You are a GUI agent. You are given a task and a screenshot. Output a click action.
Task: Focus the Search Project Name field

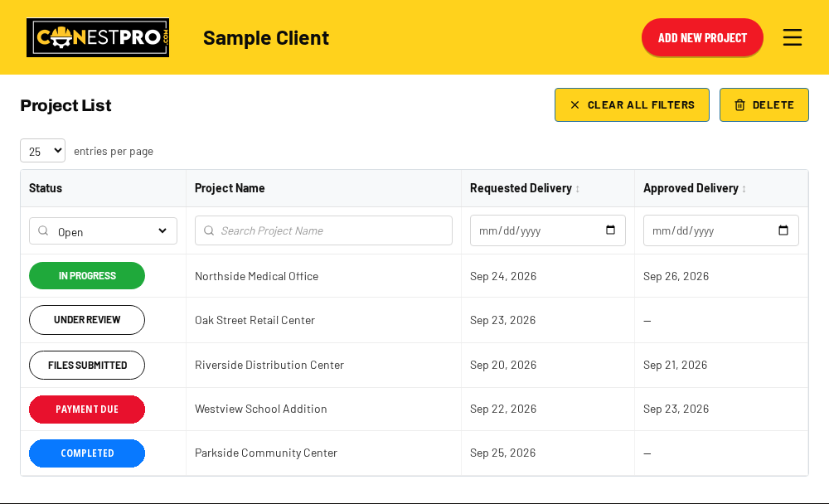[x=323, y=230]
